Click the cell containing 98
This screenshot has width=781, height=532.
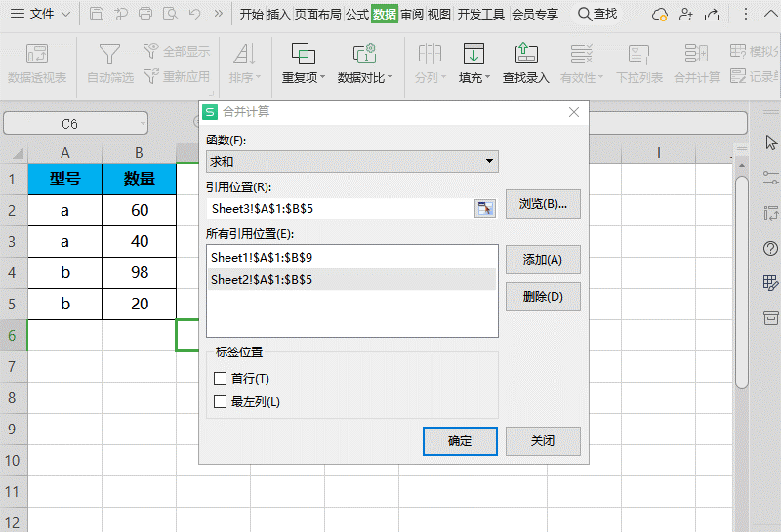click(x=139, y=272)
